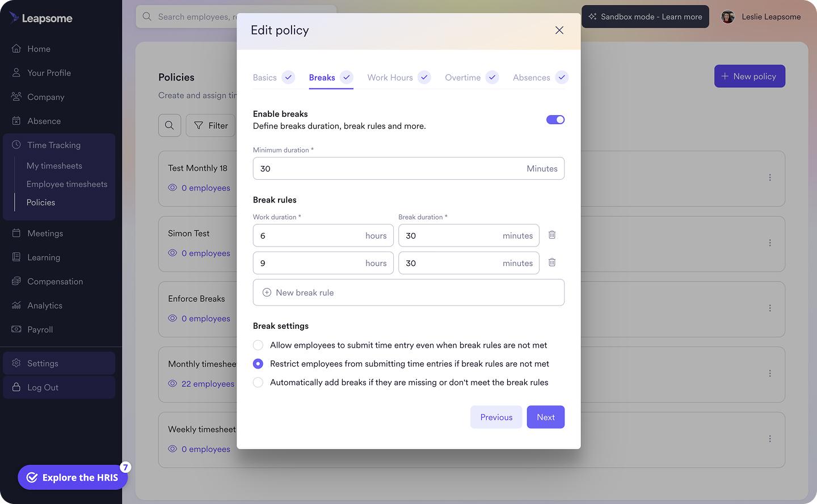Open the Monthly timesheet card options menu
The width and height of the screenshot is (817, 504).
click(770, 374)
